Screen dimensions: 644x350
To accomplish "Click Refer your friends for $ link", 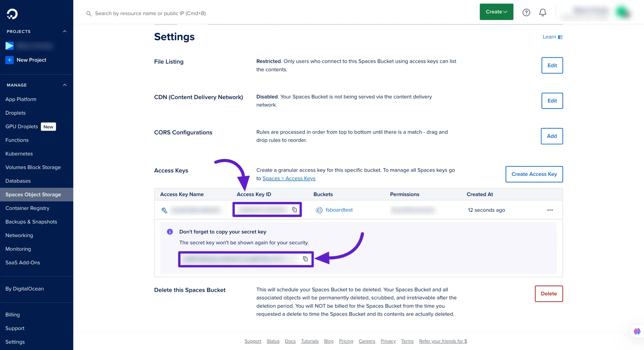I will click(443, 341).
